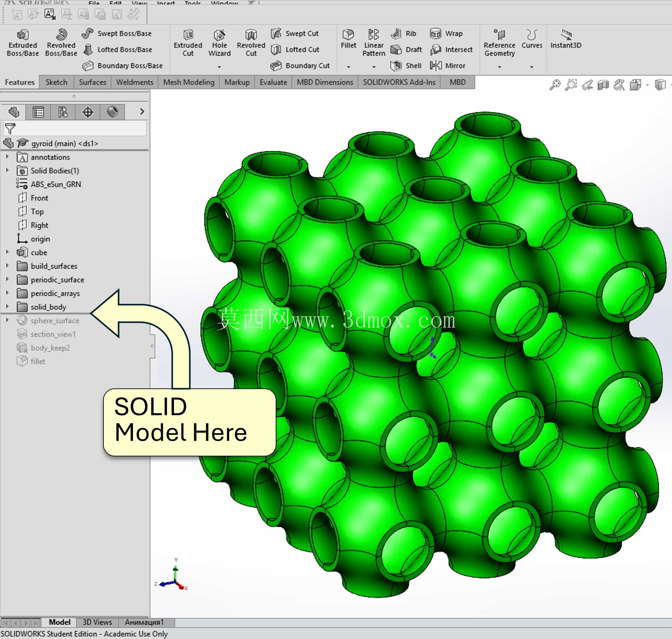Image resolution: width=672 pixels, height=639 pixels.
Task: Click the Lofted Boss/Base command
Action: pos(117,49)
